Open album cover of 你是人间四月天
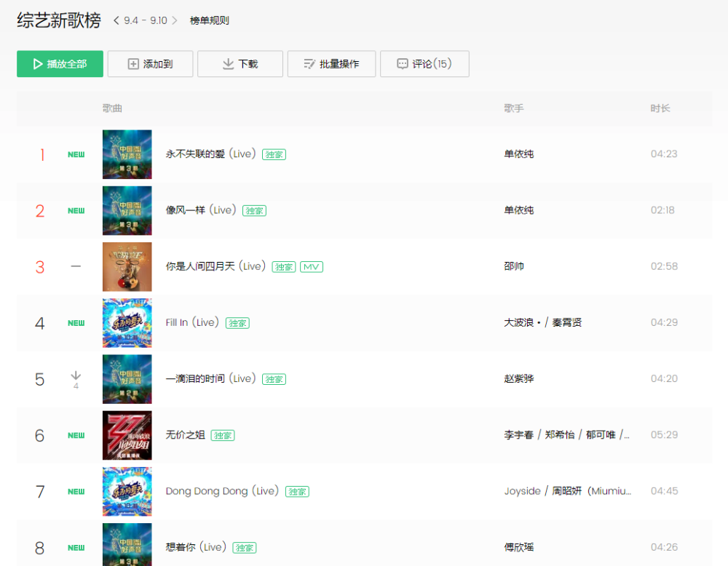The width and height of the screenshot is (728, 566). point(127,267)
